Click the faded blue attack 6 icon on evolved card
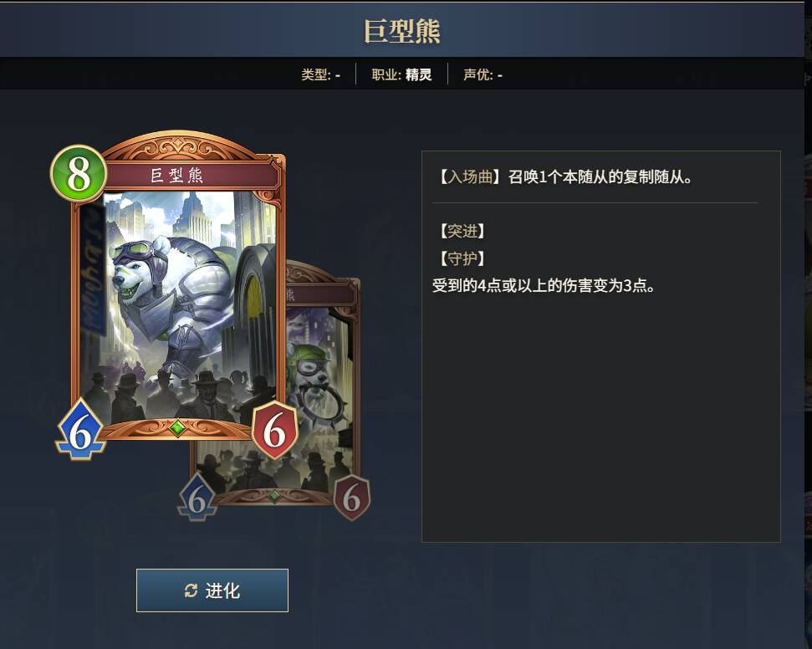812x649 pixels. 197,498
